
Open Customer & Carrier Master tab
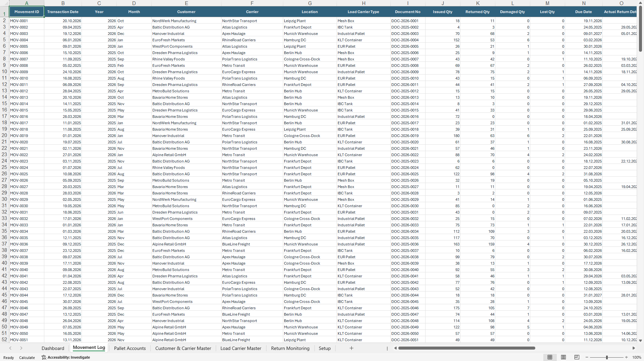tap(183, 348)
